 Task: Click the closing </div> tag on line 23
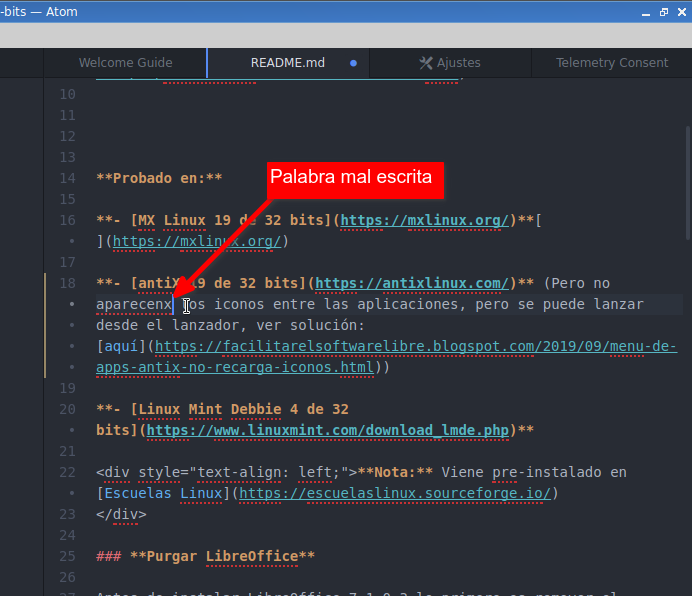[121, 514]
